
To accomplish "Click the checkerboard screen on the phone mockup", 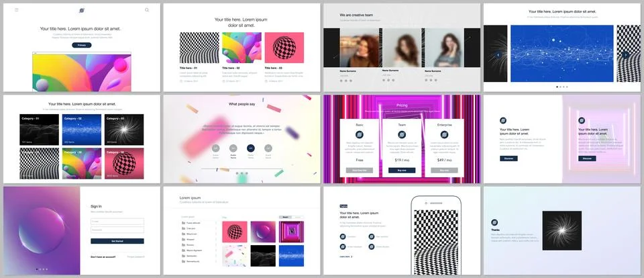I will click(436, 242).
